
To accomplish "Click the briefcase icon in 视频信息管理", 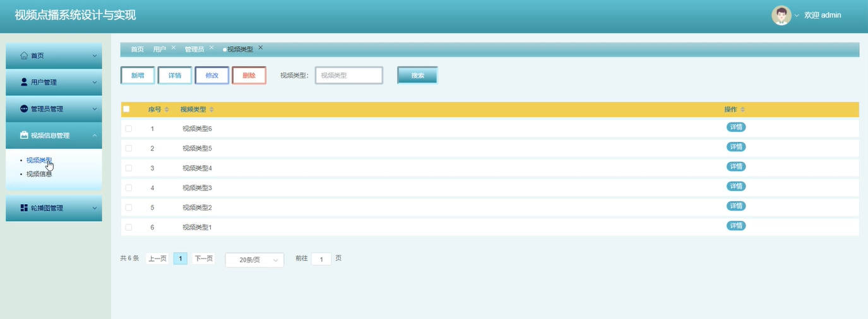I will coord(24,135).
